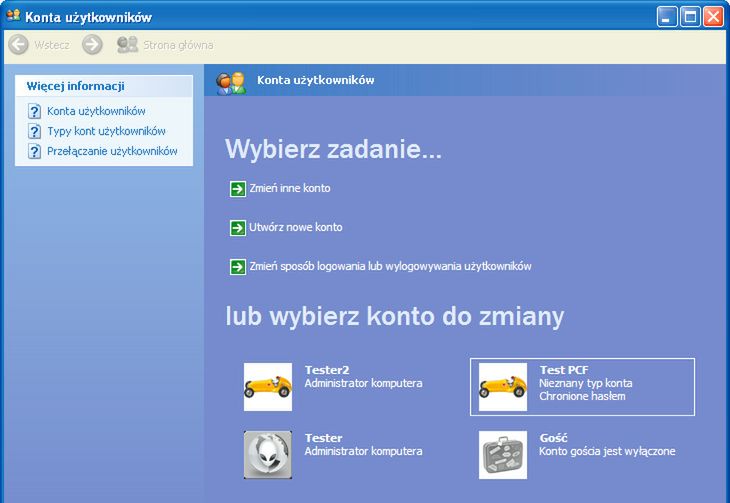The height and width of the screenshot is (503, 730).
Task: Click Nieznany typ konta text
Action: [586, 383]
